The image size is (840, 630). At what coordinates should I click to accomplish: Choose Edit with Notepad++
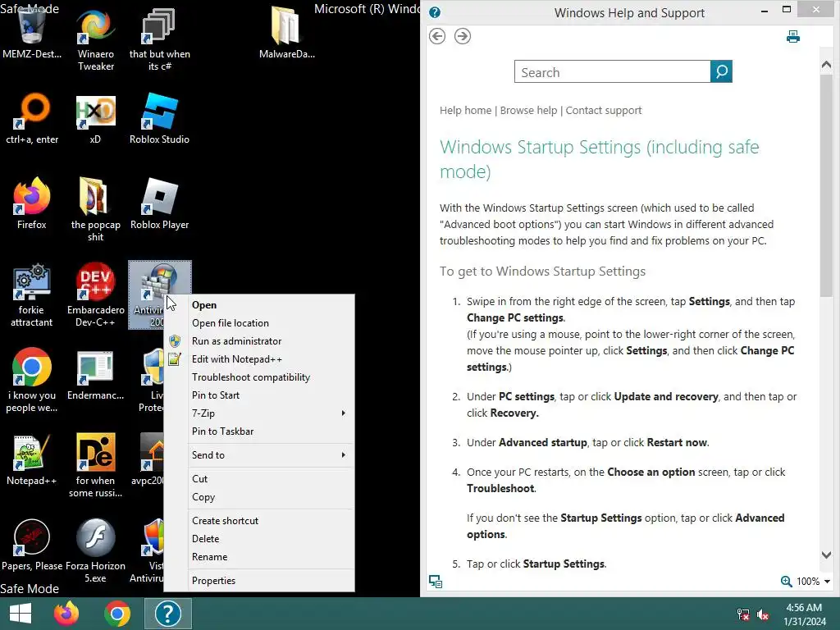[259, 359]
